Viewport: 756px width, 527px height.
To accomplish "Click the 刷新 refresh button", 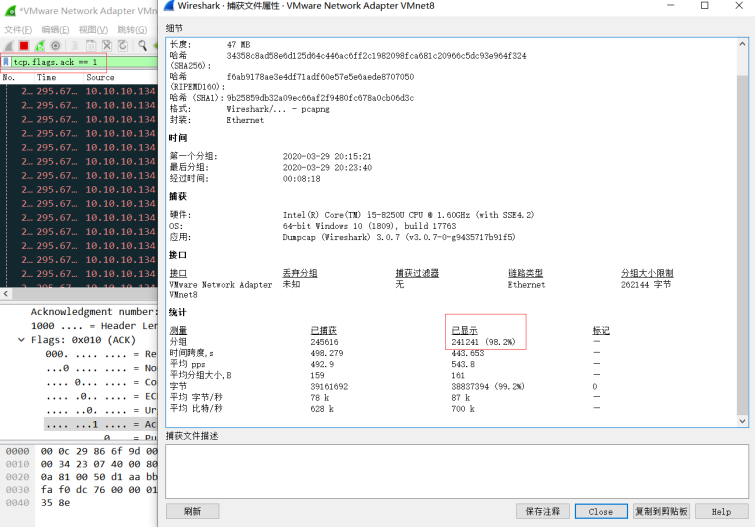I will click(192, 511).
